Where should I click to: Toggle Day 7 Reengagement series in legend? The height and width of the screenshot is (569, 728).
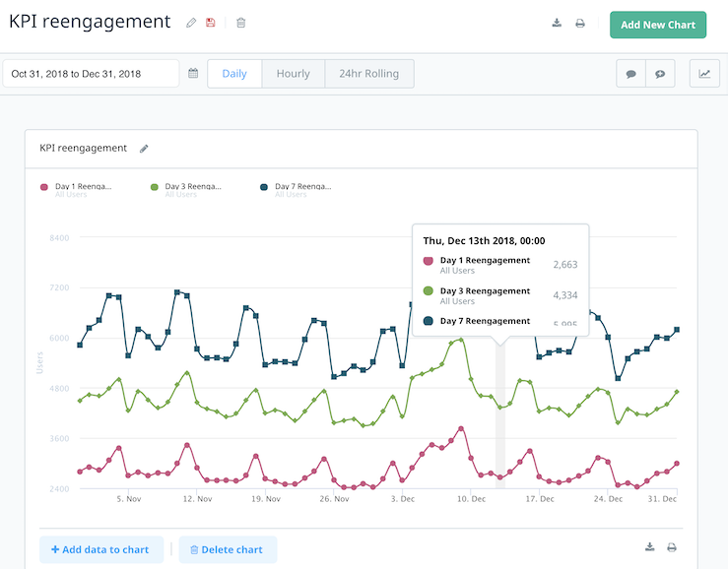tap(297, 189)
